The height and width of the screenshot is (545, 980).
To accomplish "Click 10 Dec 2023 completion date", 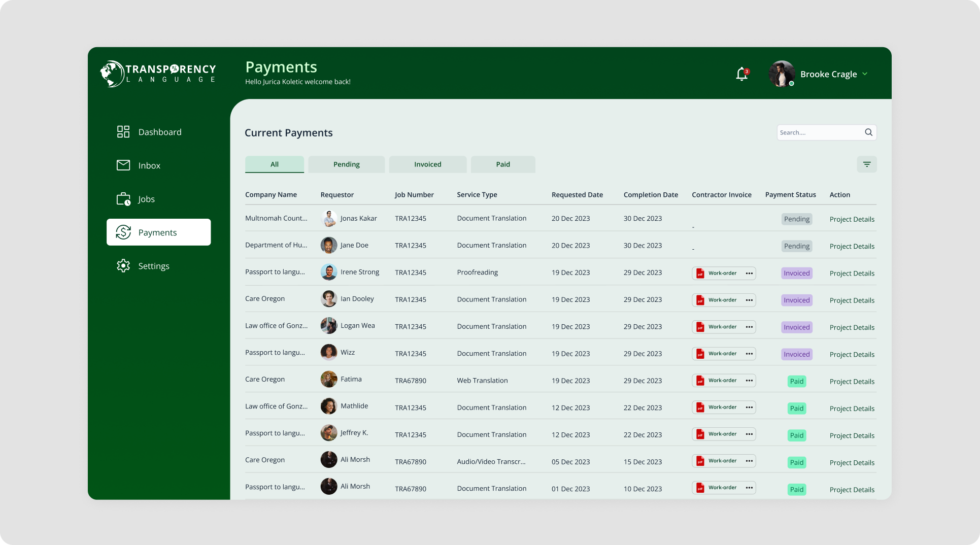I will tap(643, 489).
